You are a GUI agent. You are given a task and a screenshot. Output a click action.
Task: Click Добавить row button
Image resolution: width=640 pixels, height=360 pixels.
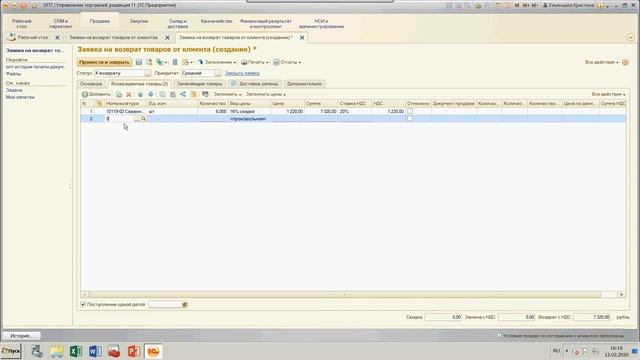point(96,94)
